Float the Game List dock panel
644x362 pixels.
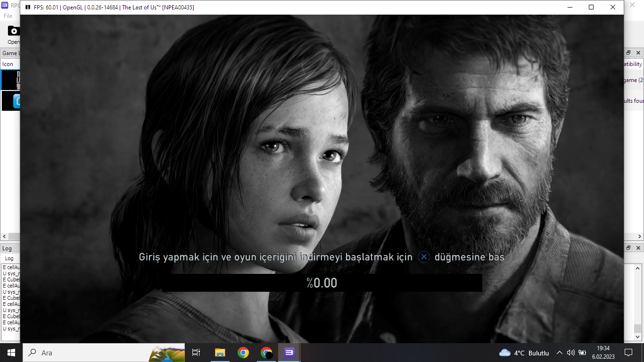(x=628, y=53)
